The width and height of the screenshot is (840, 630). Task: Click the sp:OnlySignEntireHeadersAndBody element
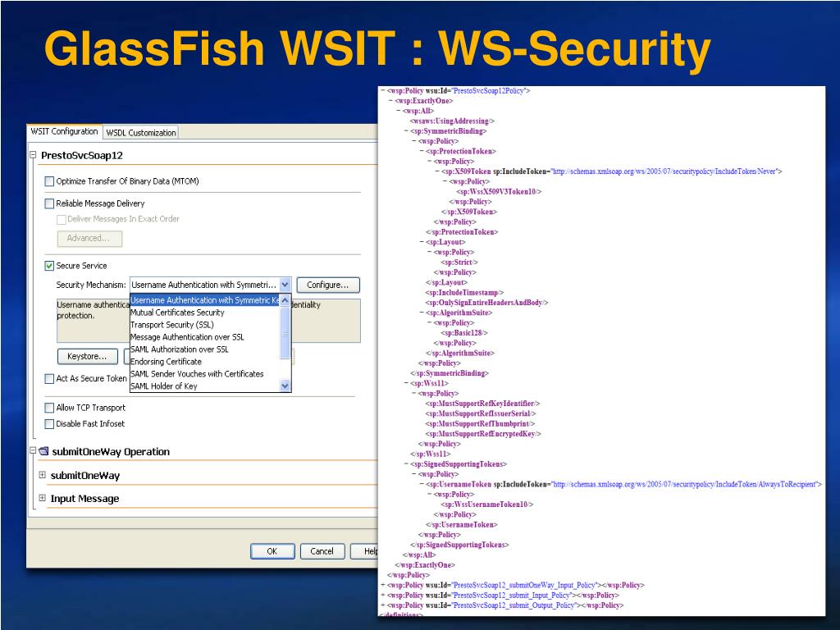(x=487, y=303)
